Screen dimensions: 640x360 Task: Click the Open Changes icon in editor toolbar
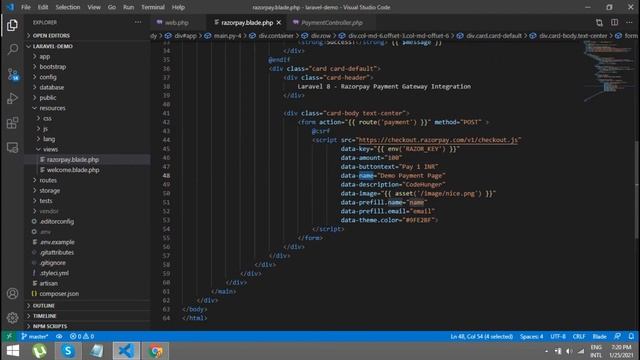coord(599,22)
